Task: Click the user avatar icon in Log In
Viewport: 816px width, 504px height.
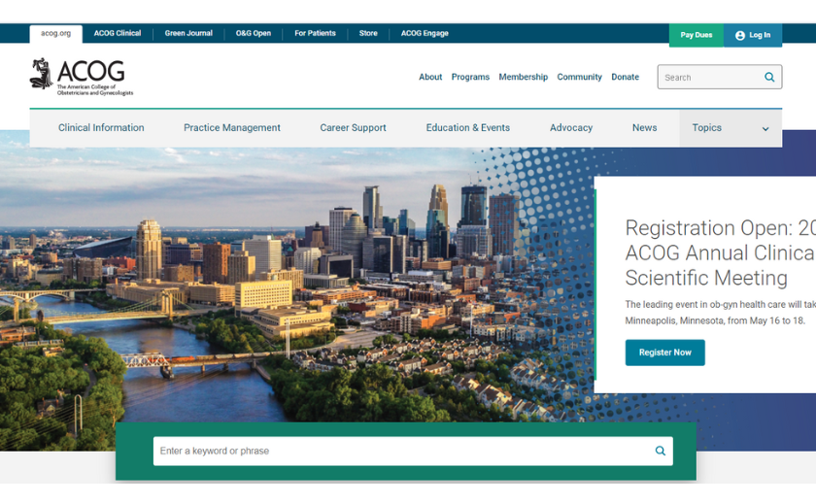Action: click(739, 35)
